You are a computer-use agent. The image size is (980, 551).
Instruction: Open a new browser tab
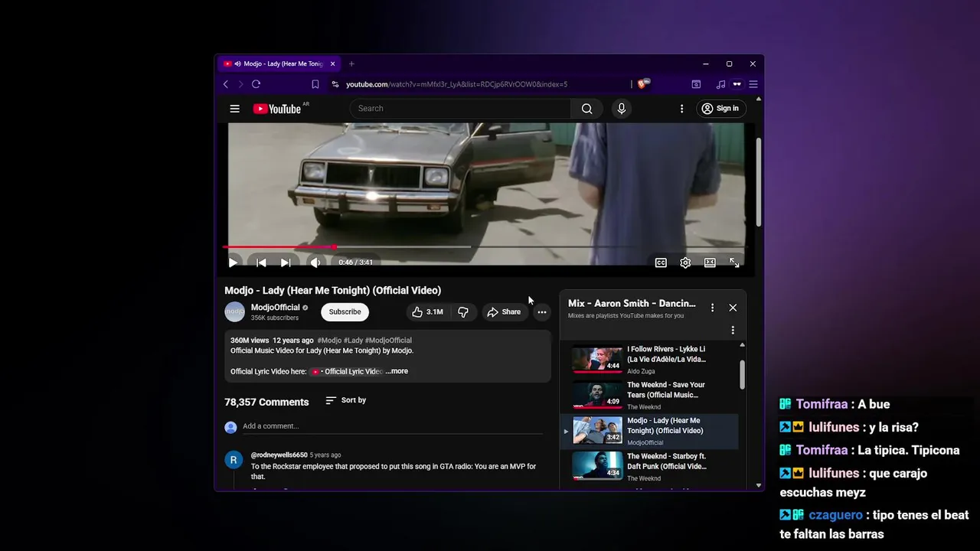[351, 64]
